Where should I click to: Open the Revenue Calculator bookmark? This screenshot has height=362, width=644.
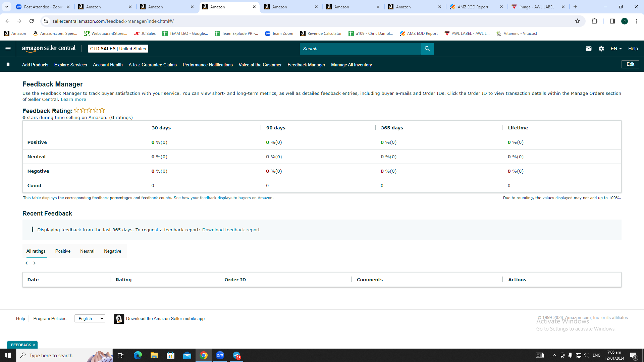(x=321, y=34)
